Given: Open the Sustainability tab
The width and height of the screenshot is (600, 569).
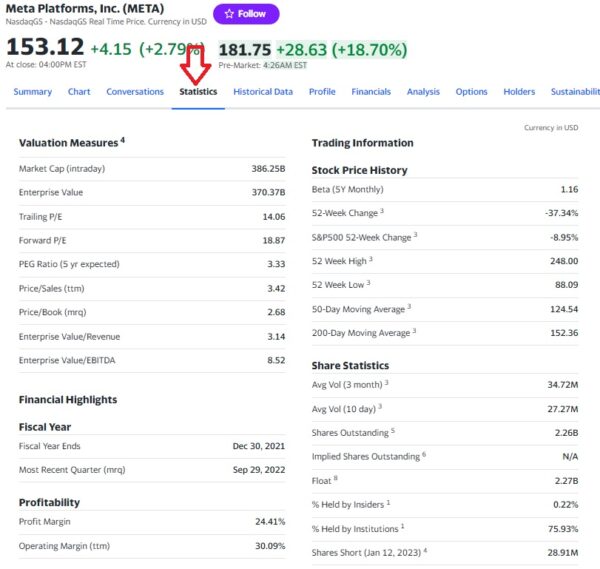Looking at the screenshot, I should [x=575, y=92].
